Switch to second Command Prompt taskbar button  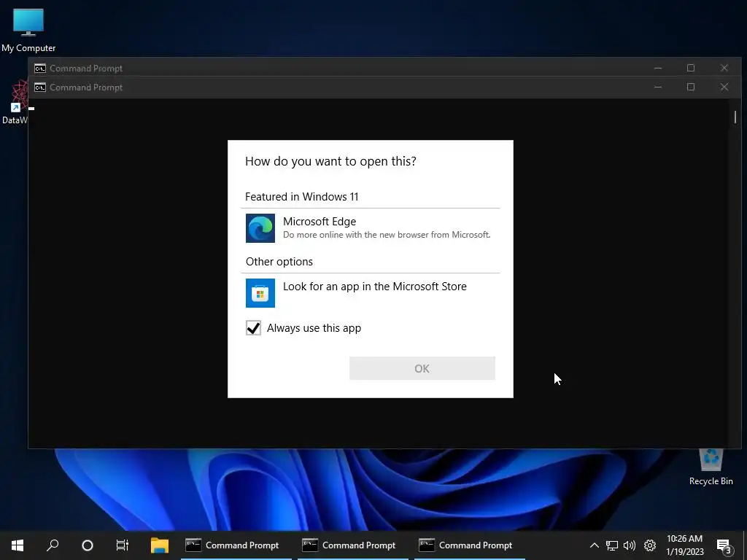tap(352, 545)
